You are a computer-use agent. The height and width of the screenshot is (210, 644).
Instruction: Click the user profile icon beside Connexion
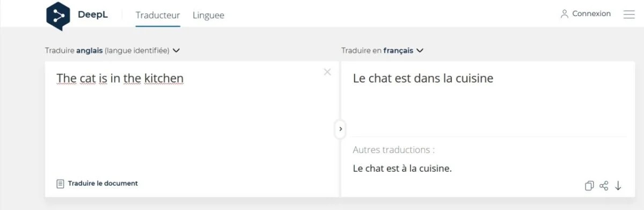pyautogui.click(x=564, y=14)
